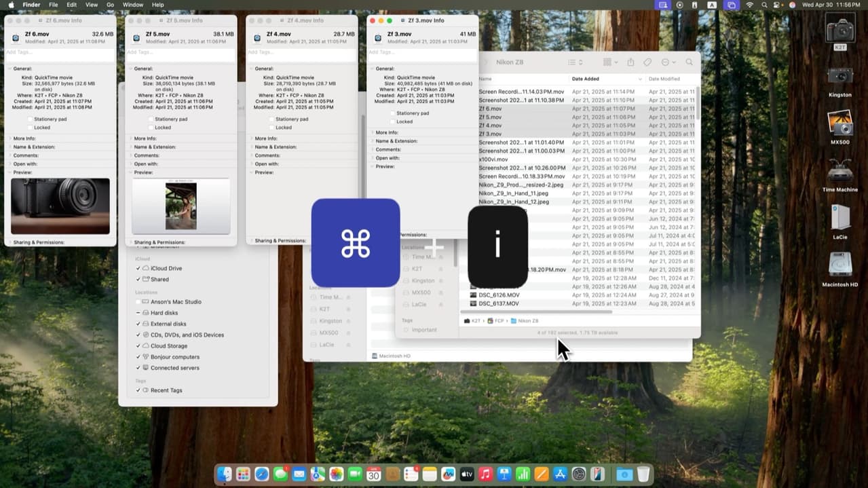Launch Maps from the Dock
The height and width of the screenshot is (488, 868).
pyautogui.click(x=318, y=474)
